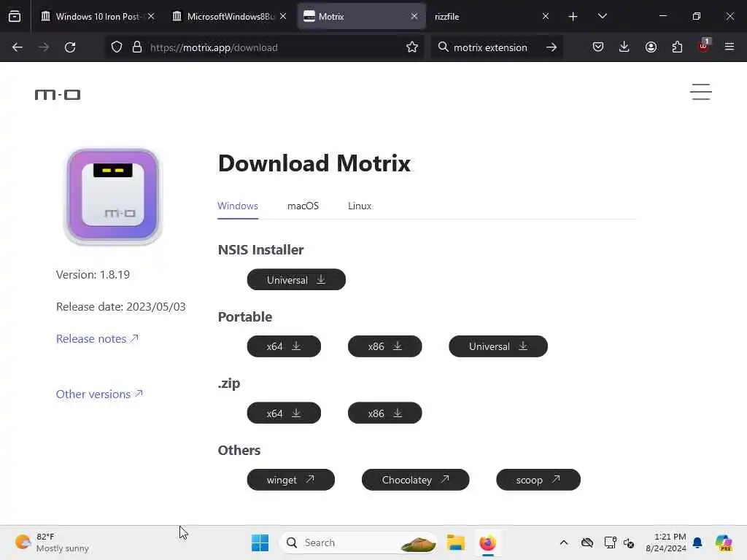
Task: Click the Motrix m-o logo in header
Action: [58, 95]
